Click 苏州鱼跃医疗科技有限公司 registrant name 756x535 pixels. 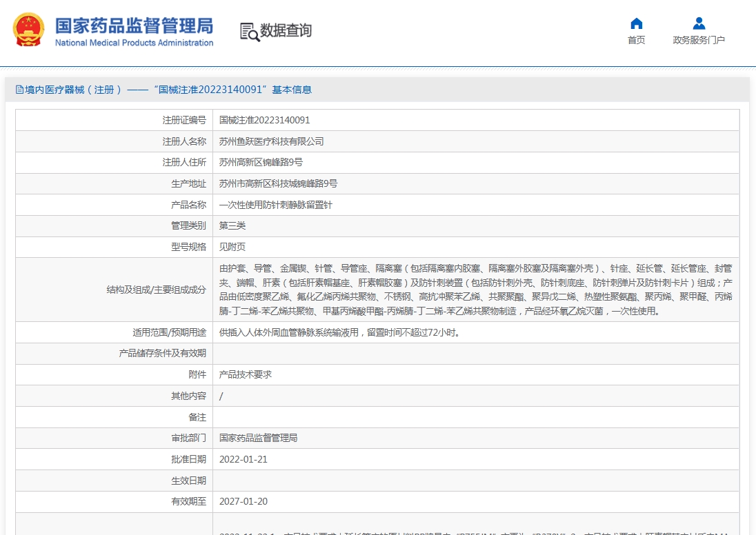pyautogui.click(x=272, y=141)
